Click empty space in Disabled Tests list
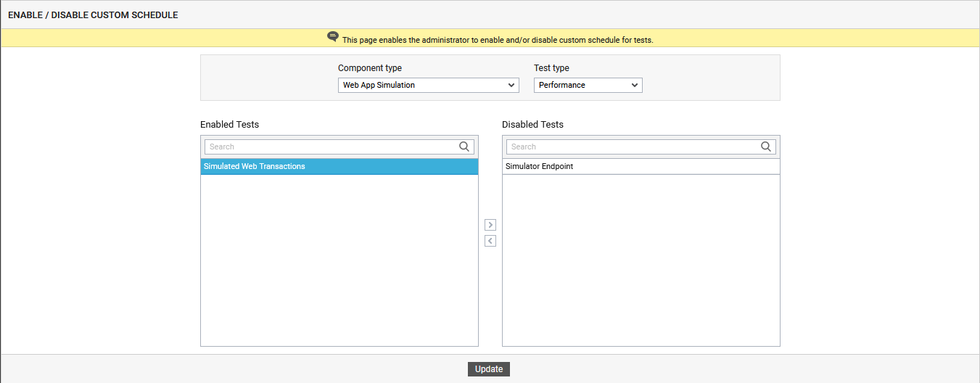The height and width of the screenshot is (383, 980). [x=641, y=261]
